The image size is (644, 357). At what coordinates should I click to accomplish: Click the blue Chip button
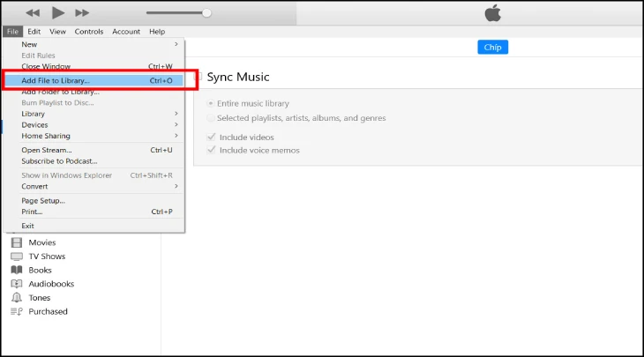tap(492, 48)
